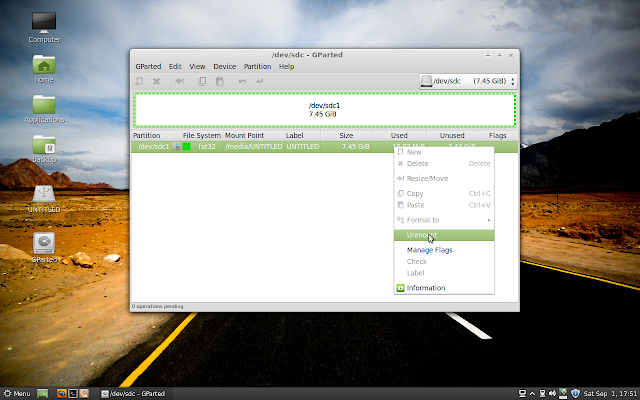Click the mounted key icon beside /dev/sdc1
Image resolution: width=640 pixels, height=400 pixels.
(176, 147)
